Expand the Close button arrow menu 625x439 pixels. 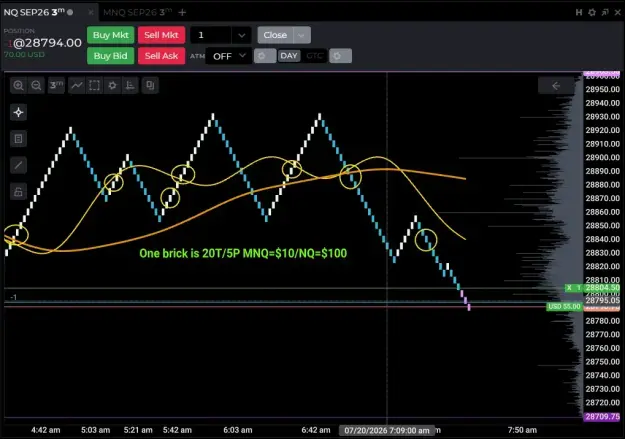pyautogui.click(x=301, y=35)
